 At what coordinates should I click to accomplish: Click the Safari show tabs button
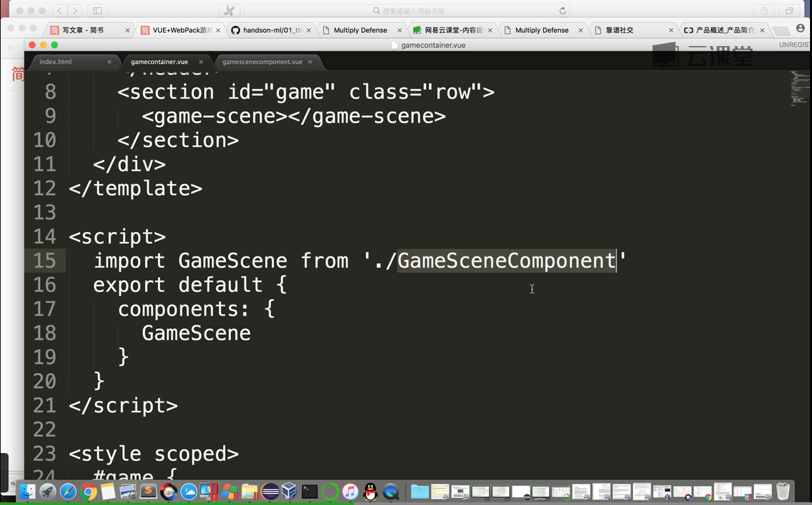tap(789, 11)
